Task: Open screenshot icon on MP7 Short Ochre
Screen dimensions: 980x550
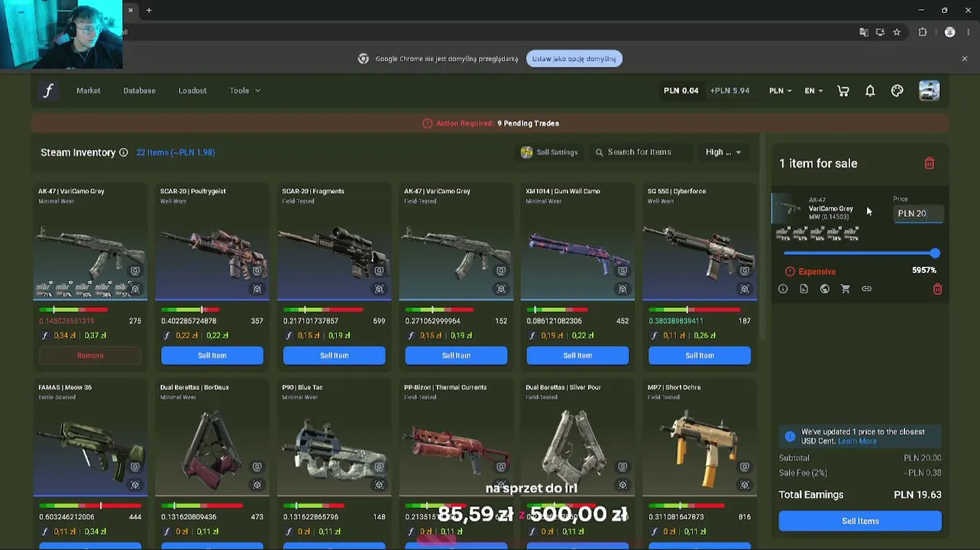Action: (745, 467)
